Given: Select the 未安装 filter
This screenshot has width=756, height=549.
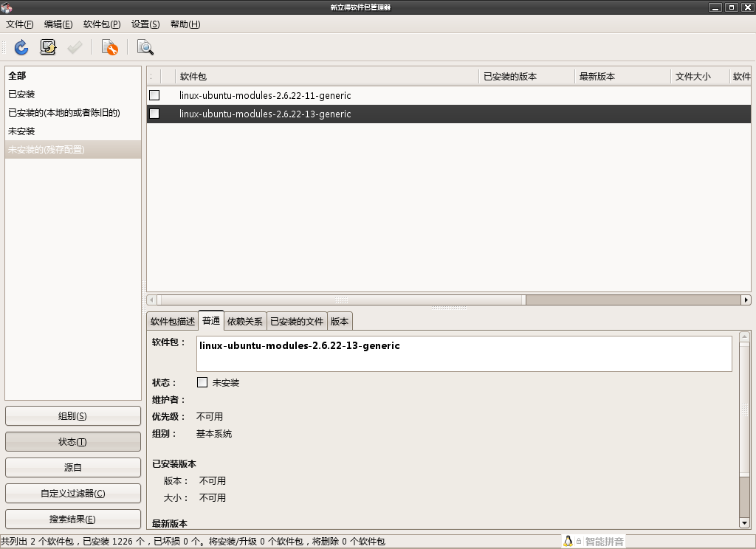Looking at the screenshot, I should (73, 131).
